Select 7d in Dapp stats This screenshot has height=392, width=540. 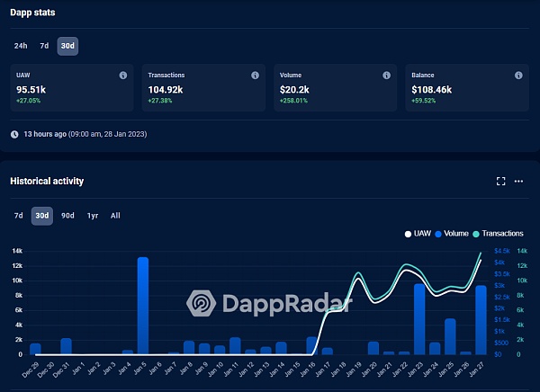click(x=43, y=45)
